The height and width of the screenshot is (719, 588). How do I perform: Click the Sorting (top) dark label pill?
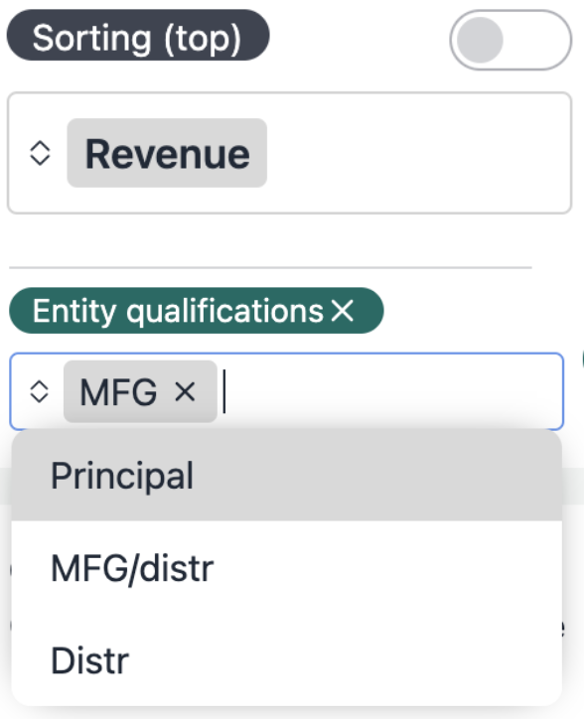[138, 36]
